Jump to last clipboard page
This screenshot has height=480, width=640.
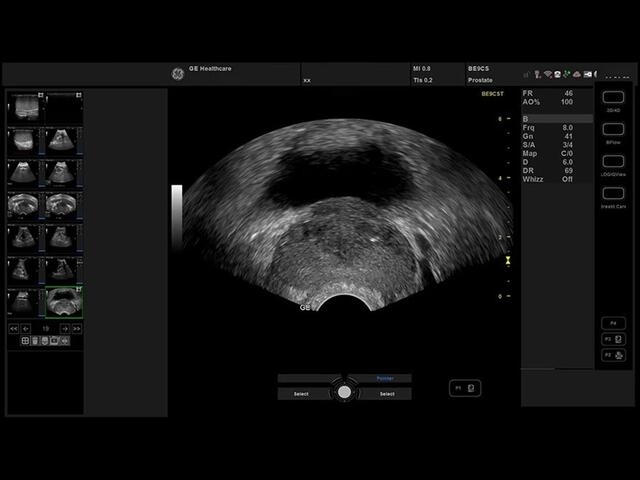(x=77, y=328)
